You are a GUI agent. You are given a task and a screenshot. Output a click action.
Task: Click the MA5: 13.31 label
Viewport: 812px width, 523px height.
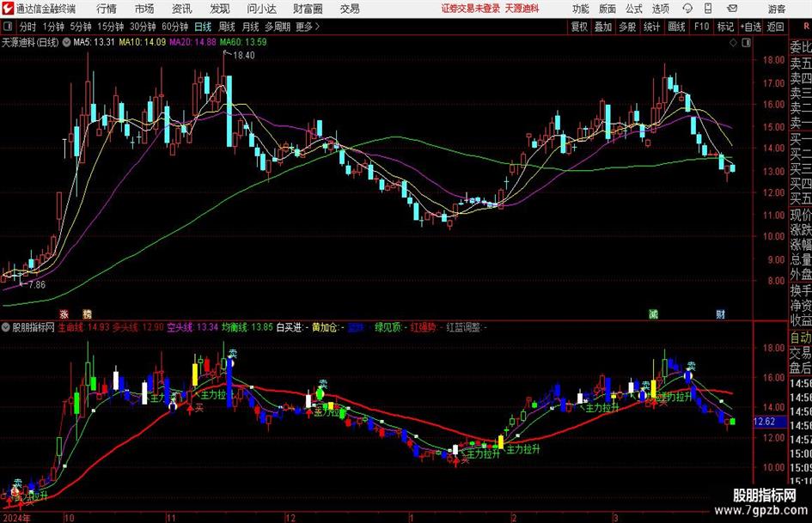click(x=94, y=42)
